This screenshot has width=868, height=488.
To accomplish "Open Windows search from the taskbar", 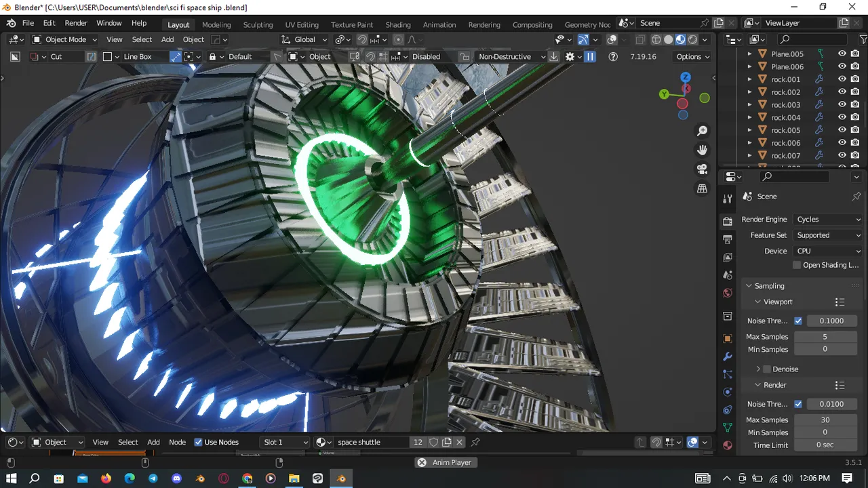I will click(35, 479).
